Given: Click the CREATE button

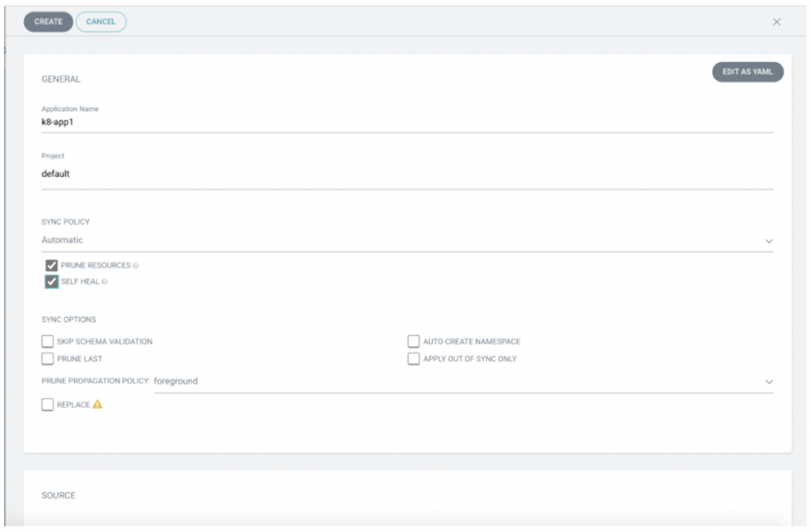Looking at the screenshot, I should (x=48, y=22).
